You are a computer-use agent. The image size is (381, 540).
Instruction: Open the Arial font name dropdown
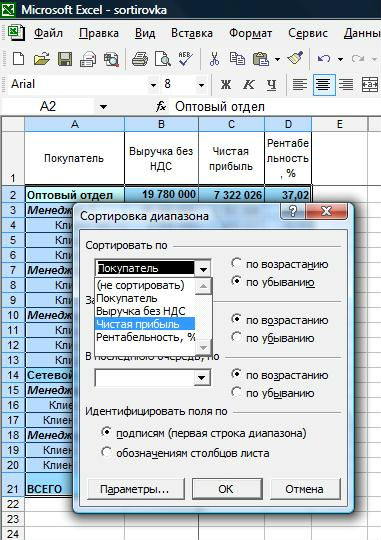(x=153, y=85)
